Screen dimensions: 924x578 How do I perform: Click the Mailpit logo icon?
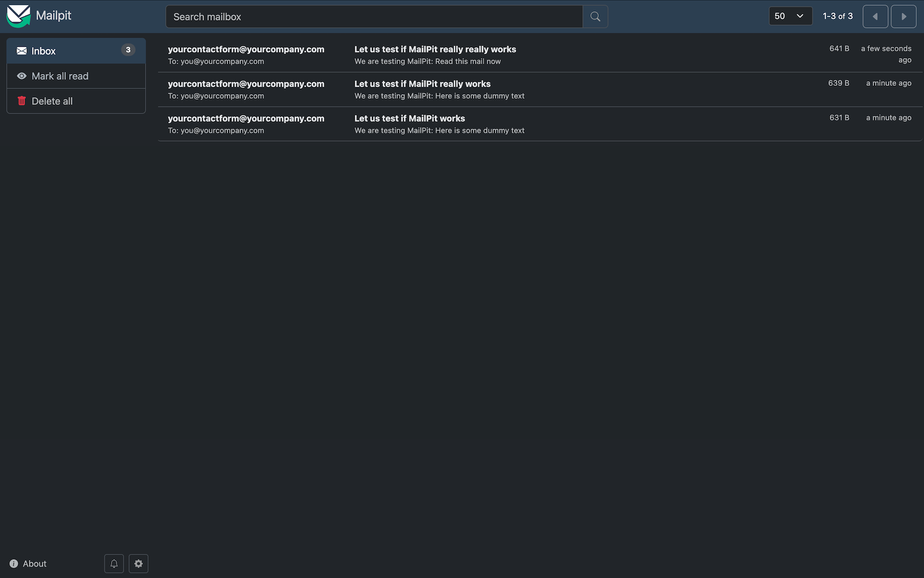[x=18, y=16]
